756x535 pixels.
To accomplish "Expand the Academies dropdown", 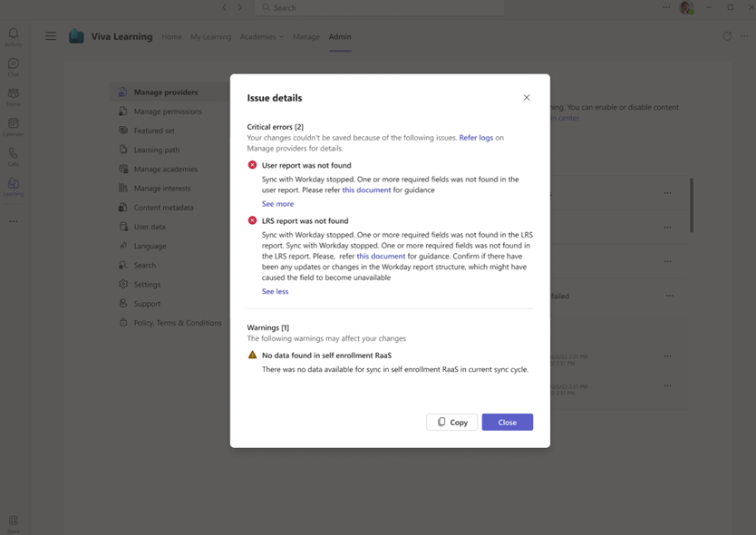I will (262, 36).
